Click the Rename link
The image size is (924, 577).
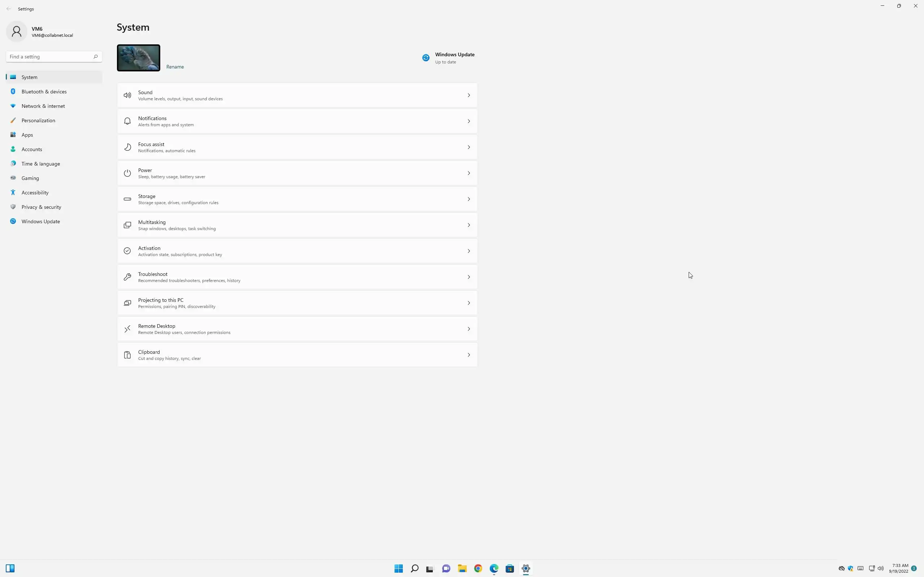(x=175, y=67)
